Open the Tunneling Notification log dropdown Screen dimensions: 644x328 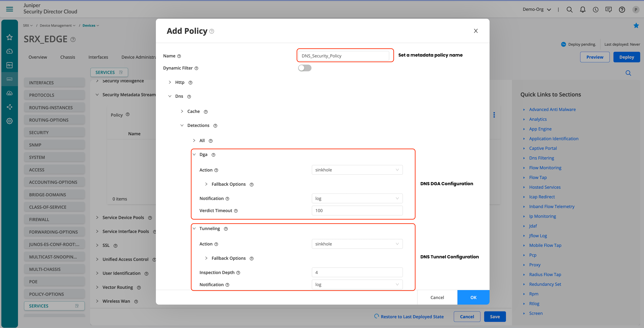[357, 284]
